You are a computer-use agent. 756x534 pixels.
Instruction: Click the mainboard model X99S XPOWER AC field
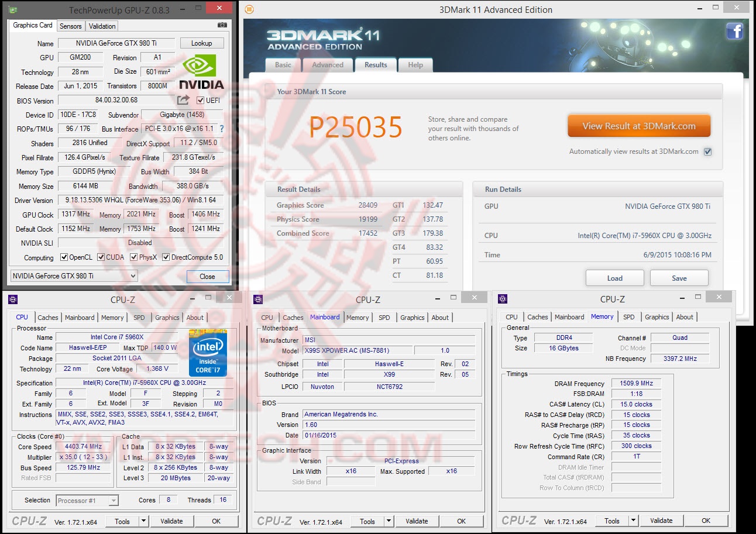tap(357, 350)
